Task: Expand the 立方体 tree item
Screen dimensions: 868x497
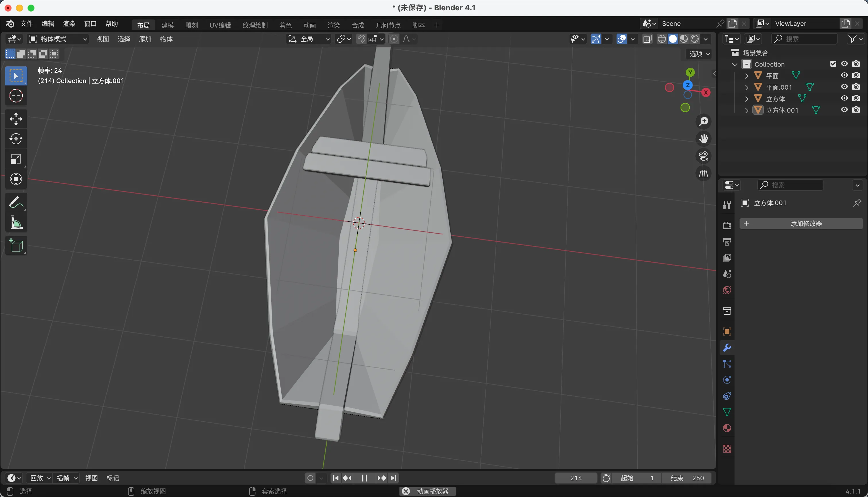Action: coord(747,99)
